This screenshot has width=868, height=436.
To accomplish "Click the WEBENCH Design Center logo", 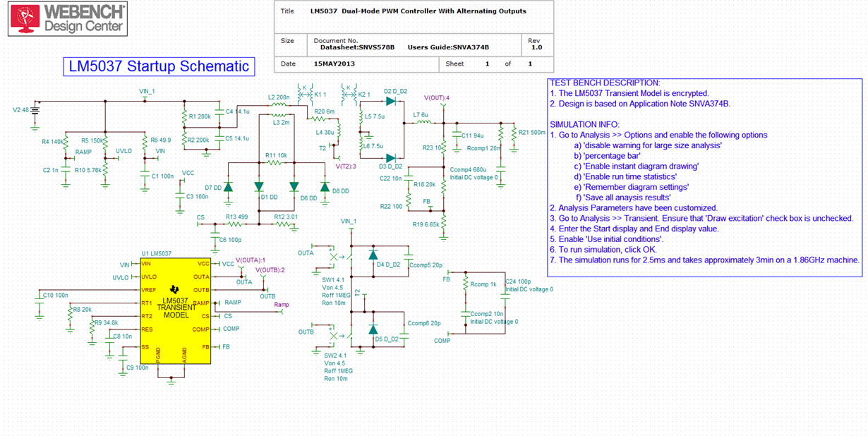I will pyautogui.click(x=67, y=19).
